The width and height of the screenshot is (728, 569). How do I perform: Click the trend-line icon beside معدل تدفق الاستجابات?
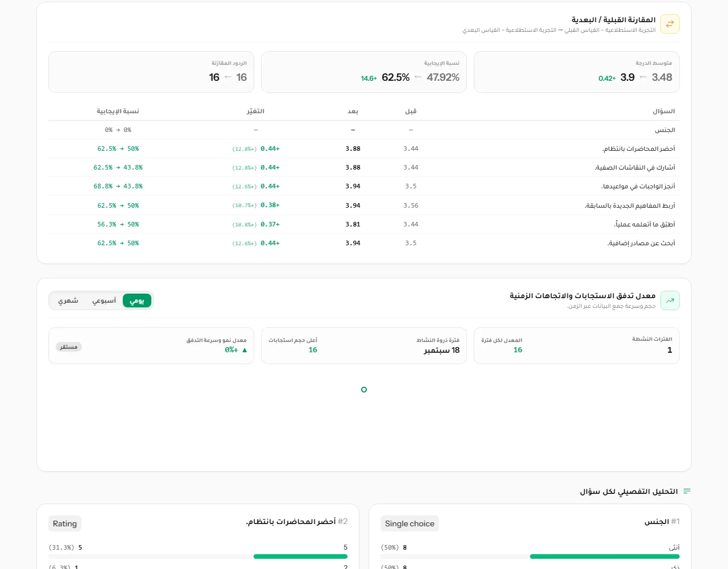click(670, 300)
